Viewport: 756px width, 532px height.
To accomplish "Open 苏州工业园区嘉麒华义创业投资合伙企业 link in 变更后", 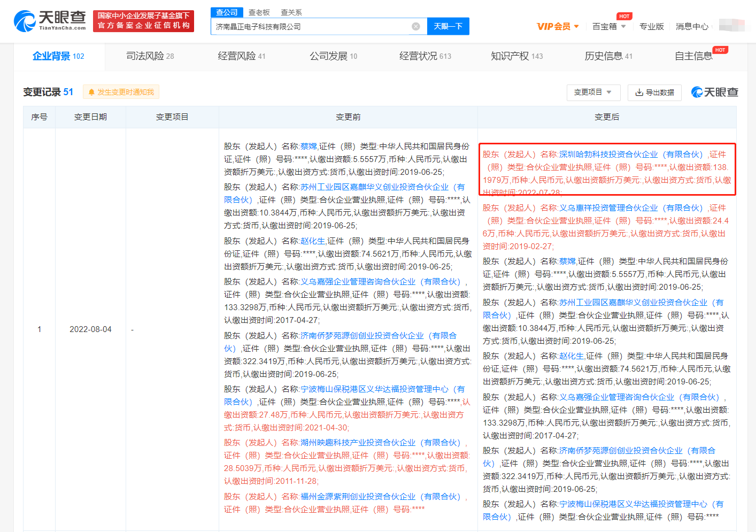I will (603, 309).
